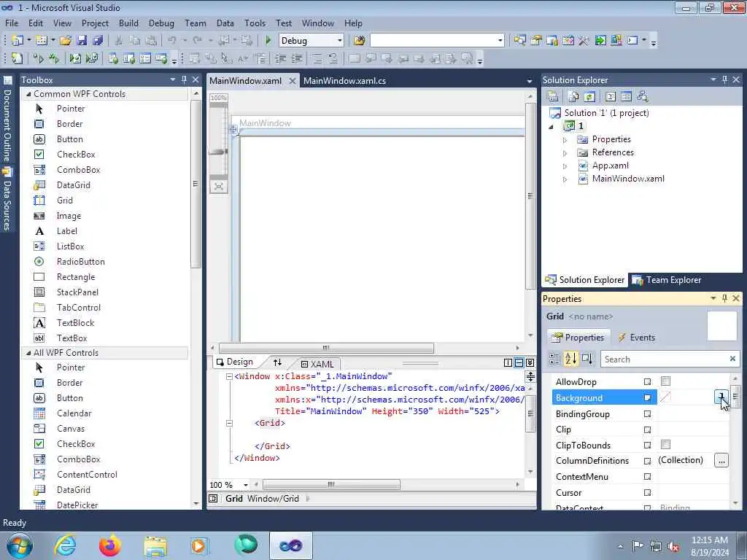Switch to the Events tab in Properties
The height and width of the screenshot is (560, 747).
pyautogui.click(x=636, y=337)
